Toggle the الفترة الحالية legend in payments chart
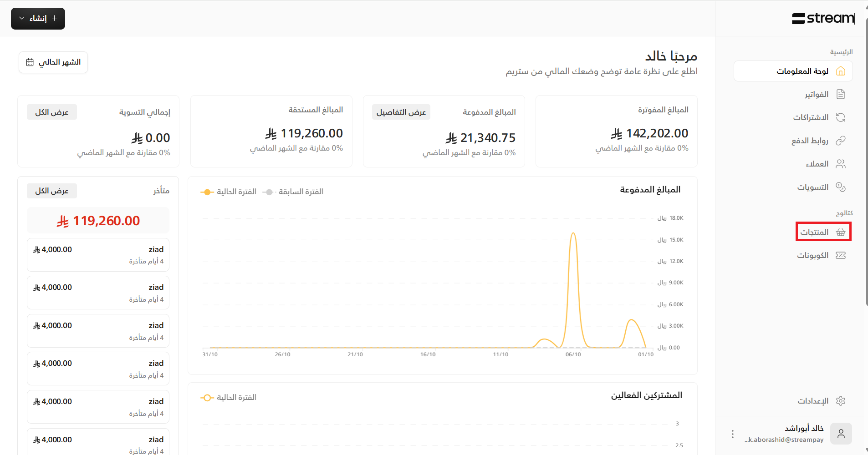Screen dimensions: 868x455 pyautogui.click(x=229, y=192)
